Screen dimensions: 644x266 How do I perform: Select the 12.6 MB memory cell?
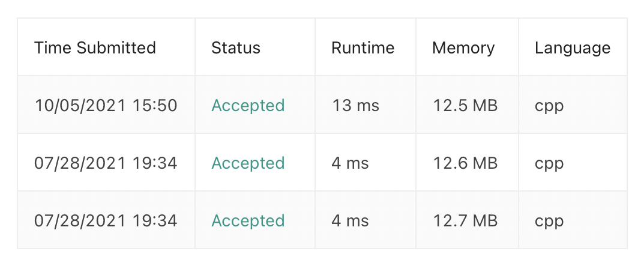point(465,163)
